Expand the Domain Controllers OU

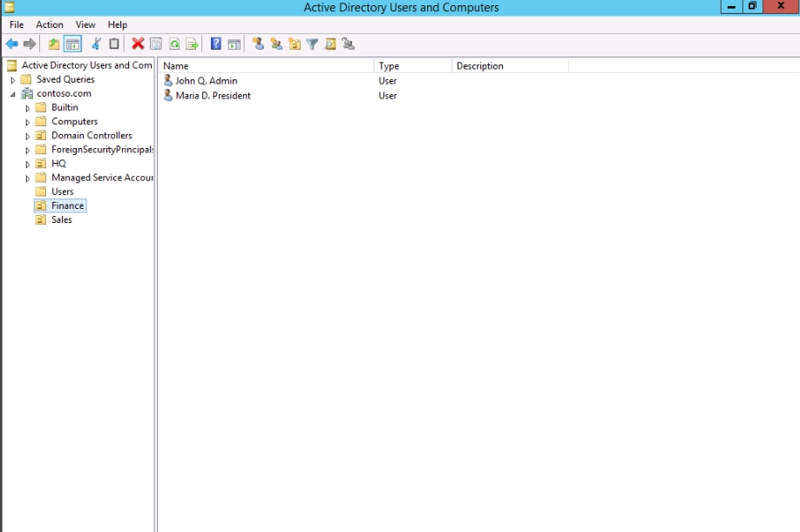(28, 136)
